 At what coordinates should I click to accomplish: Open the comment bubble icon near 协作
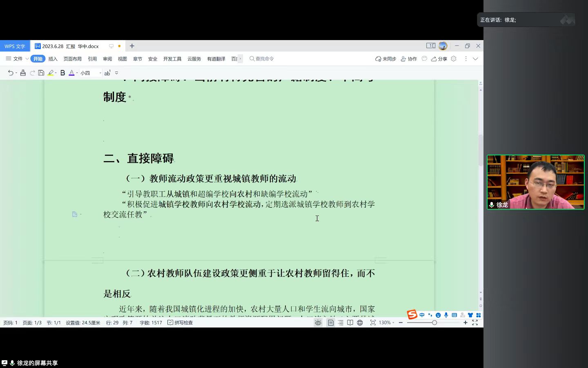coord(424,59)
